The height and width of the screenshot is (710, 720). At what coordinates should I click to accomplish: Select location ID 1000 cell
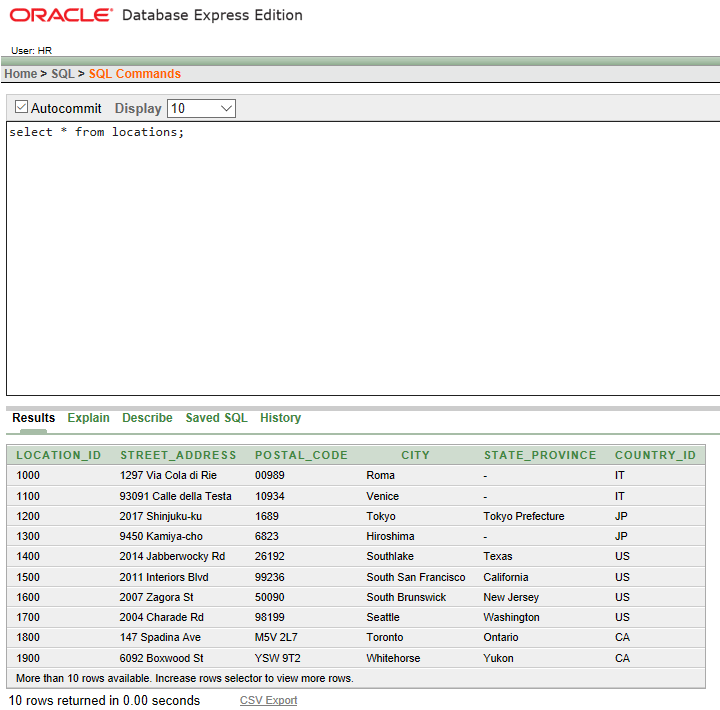pyautogui.click(x=28, y=475)
